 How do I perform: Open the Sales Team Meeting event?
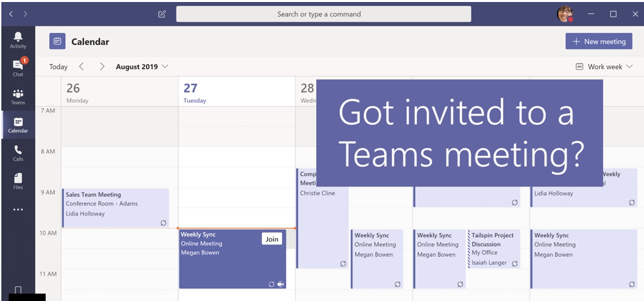(116, 208)
